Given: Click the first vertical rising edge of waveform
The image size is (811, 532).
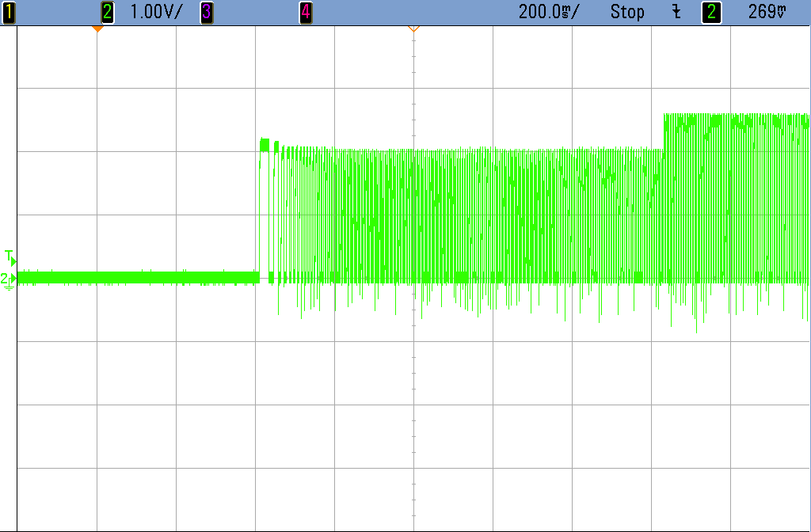Looking at the screenshot, I should click(259, 214).
